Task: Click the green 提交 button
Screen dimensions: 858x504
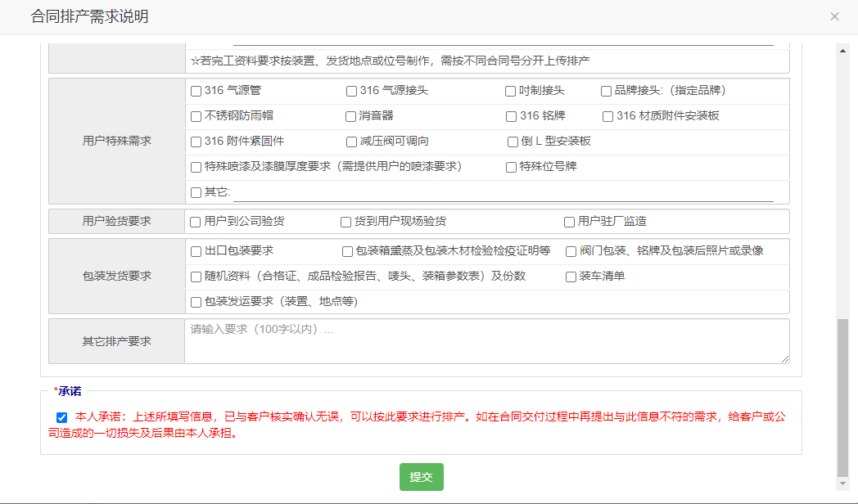Action: pos(421,477)
